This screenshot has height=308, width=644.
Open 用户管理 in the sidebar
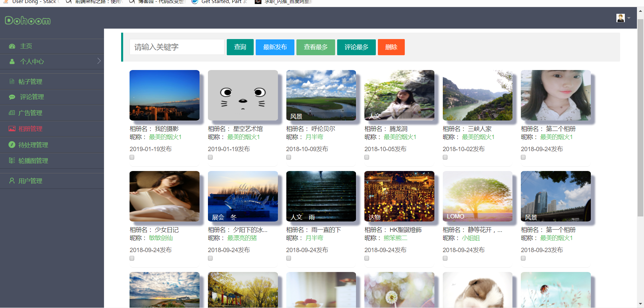(x=52, y=181)
